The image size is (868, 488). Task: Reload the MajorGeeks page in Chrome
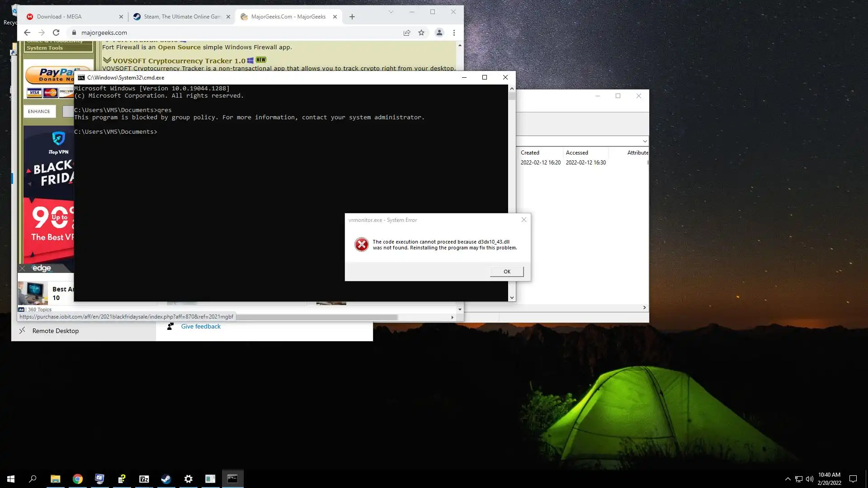click(x=56, y=33)
